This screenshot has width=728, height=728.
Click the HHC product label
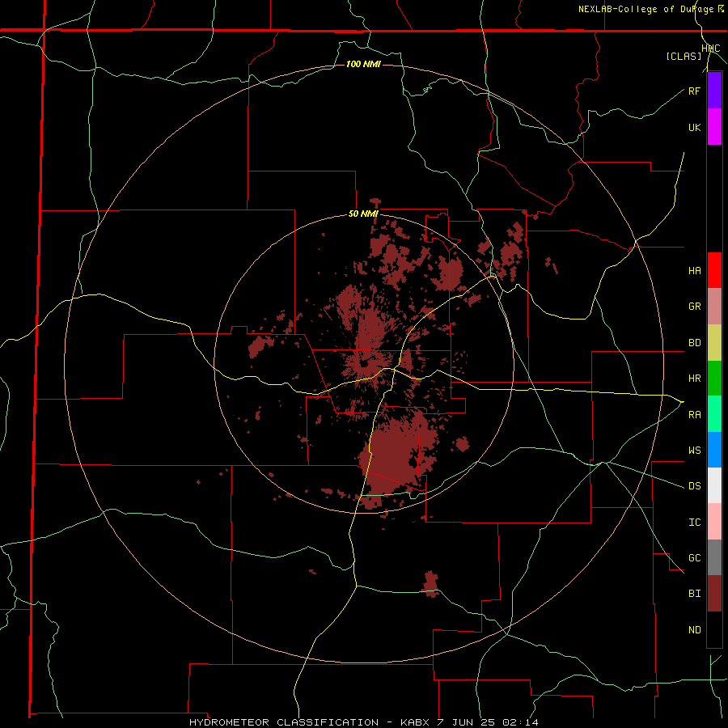[711, 49]
